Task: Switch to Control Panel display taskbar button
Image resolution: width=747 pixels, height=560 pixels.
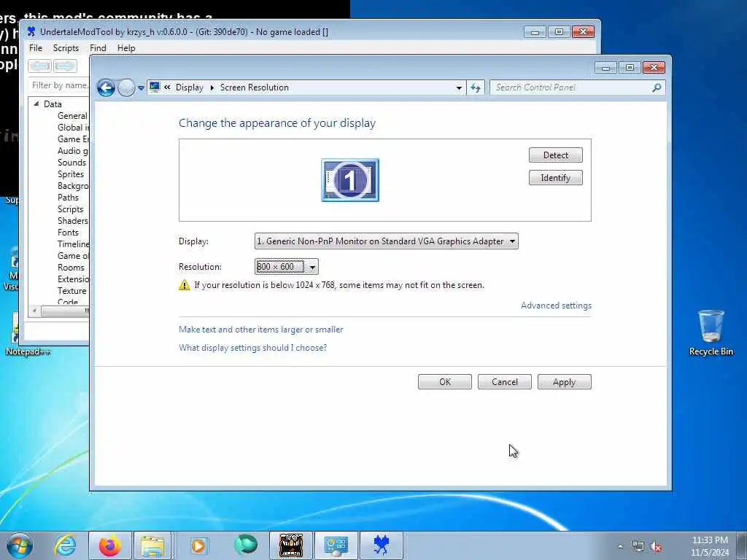Action: tap(336, 545)
